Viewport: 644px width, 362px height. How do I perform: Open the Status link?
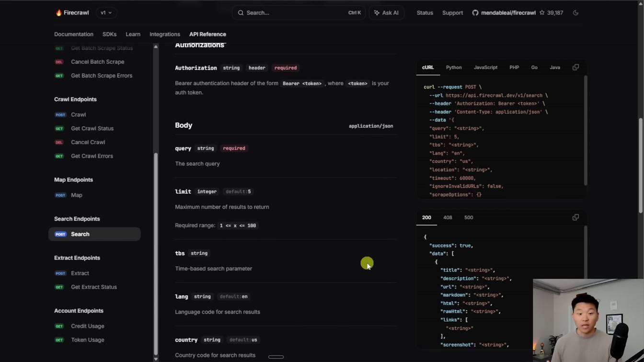(425, 13)
